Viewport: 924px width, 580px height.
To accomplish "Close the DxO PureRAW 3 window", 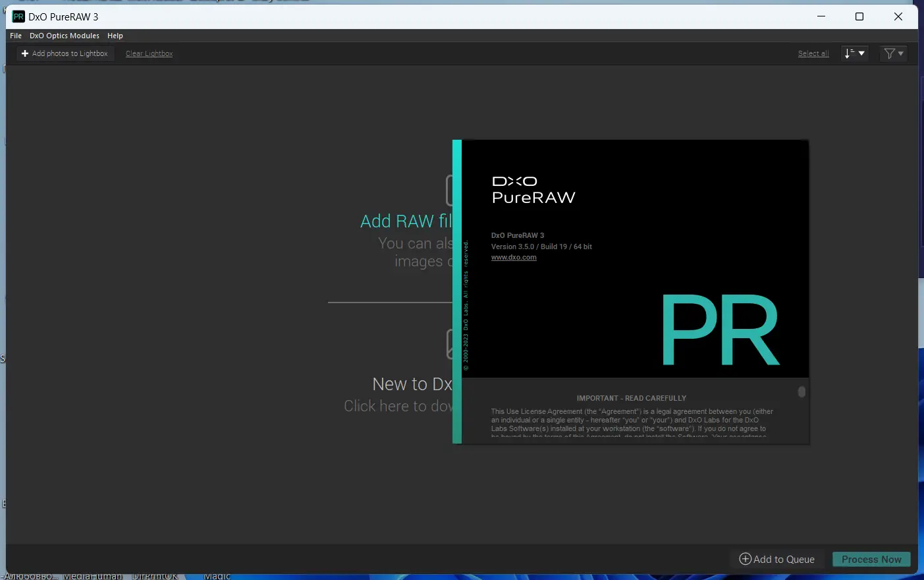I will pyautogui.click(x=898, y=16).
